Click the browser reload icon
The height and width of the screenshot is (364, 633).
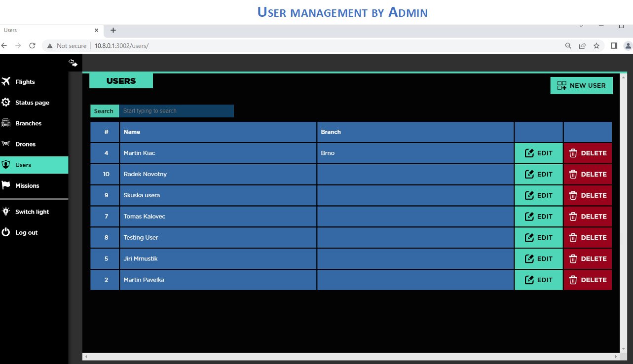(33, 45)
